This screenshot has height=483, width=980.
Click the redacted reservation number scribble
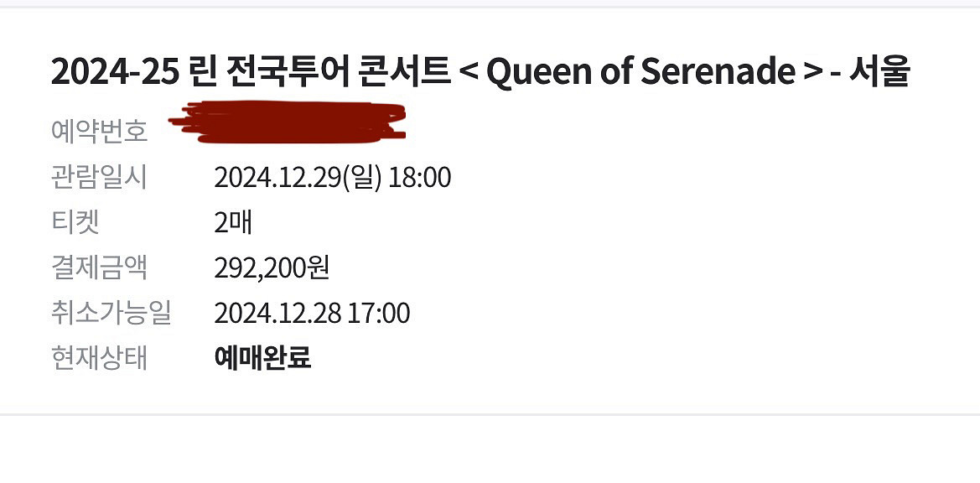pyautogui.click(x=288, y=122)
